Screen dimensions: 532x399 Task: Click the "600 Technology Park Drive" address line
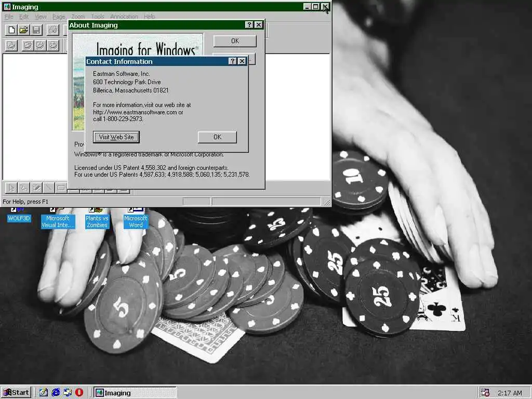127,82
